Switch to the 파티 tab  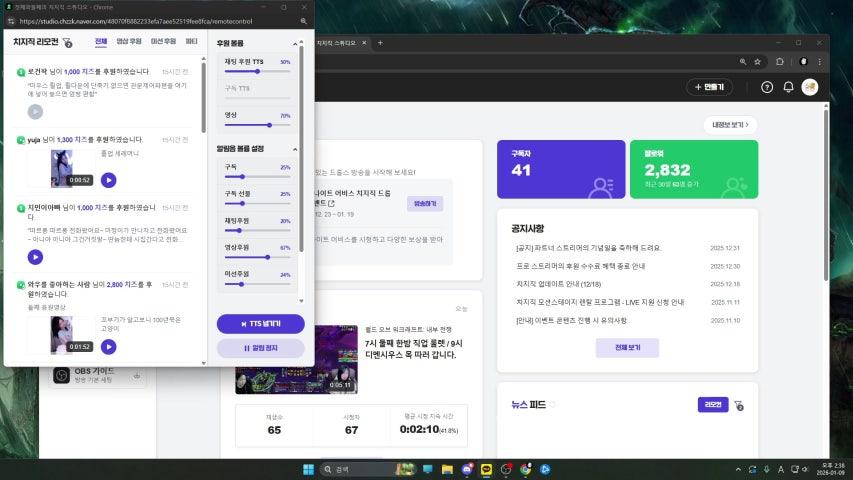click(191, 41)
